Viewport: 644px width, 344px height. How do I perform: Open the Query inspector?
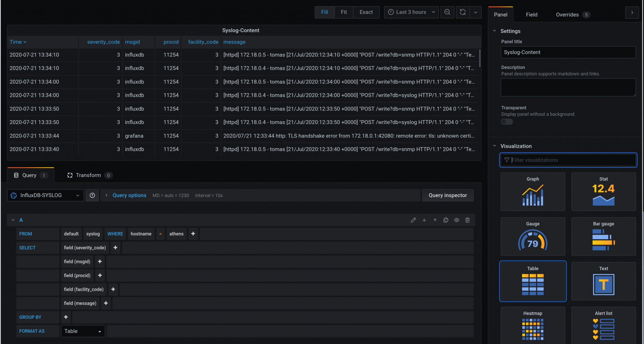[448, 195]
